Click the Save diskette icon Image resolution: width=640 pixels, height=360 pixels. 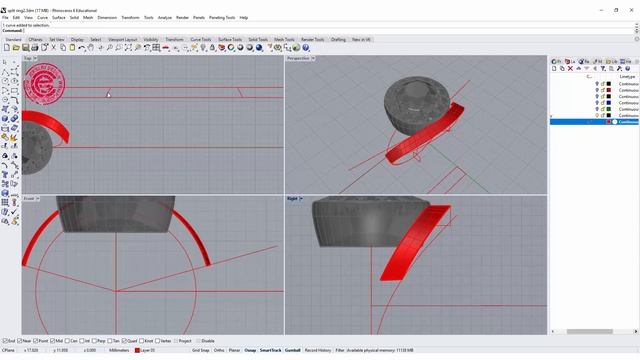click(25, 48)
